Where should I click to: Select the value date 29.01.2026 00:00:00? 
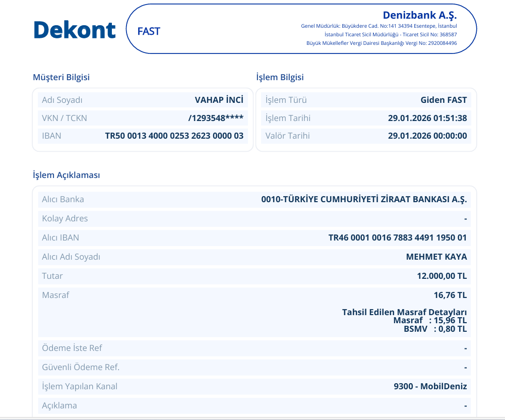click(x=427, y=136)
